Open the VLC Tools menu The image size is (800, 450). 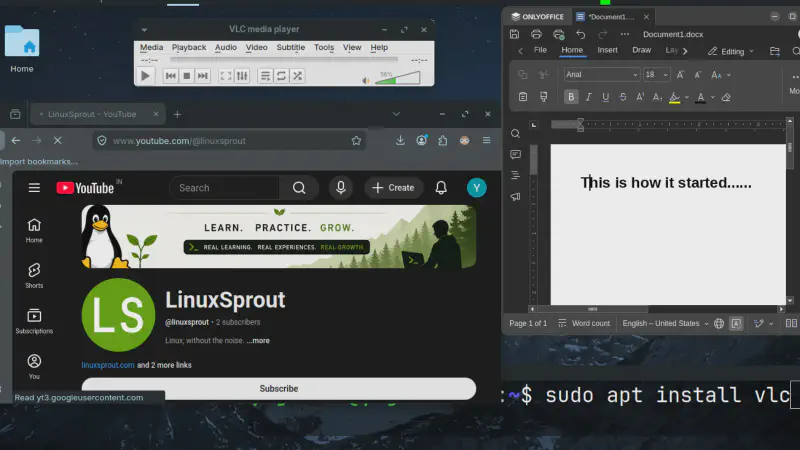point(324,47)
